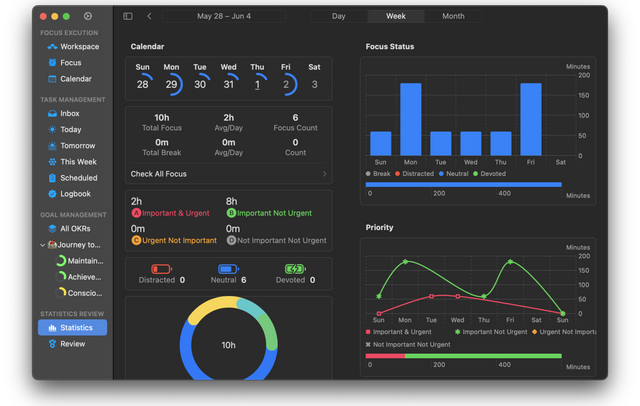
Task: Switch to the Month tab
Action: (453, 16)
